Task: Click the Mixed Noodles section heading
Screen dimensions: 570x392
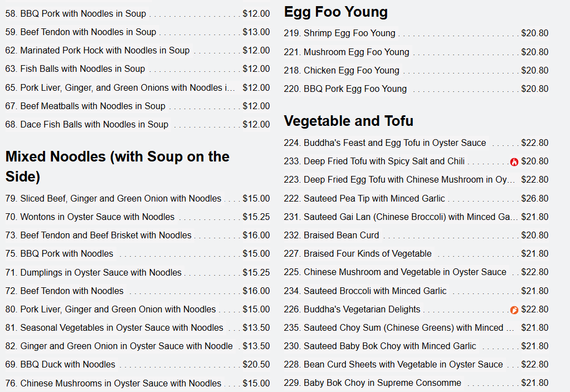Action: pos(118,166)
